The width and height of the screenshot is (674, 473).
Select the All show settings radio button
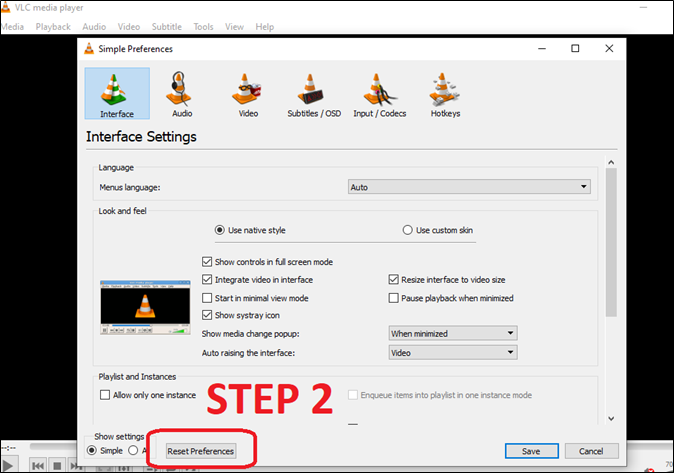coord(133,450)
